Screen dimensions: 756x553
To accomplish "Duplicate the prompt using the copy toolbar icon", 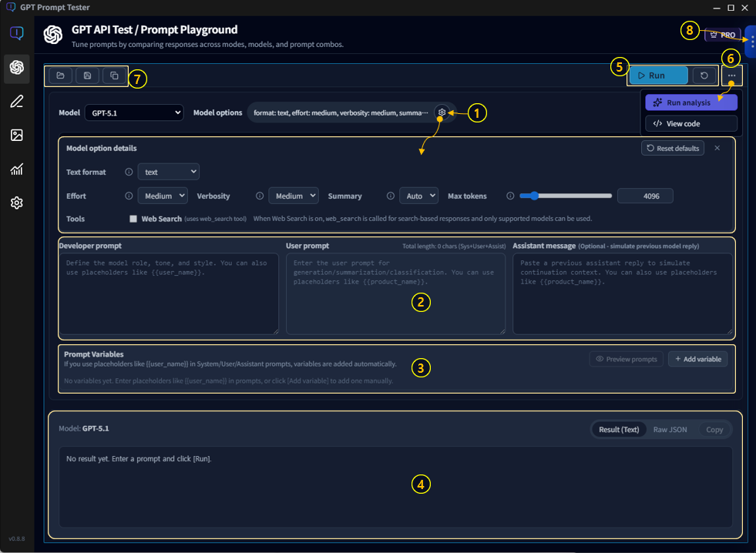I will [x=114, y=75].
